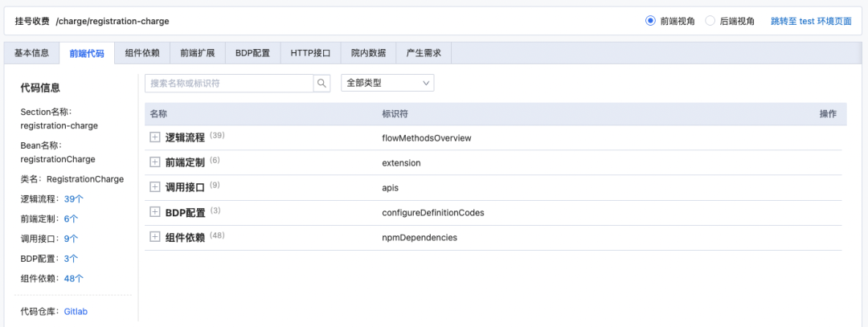Expand the 组件依赖 row plus icon
The height and width of the screenshot is (327, 868).
155,237
